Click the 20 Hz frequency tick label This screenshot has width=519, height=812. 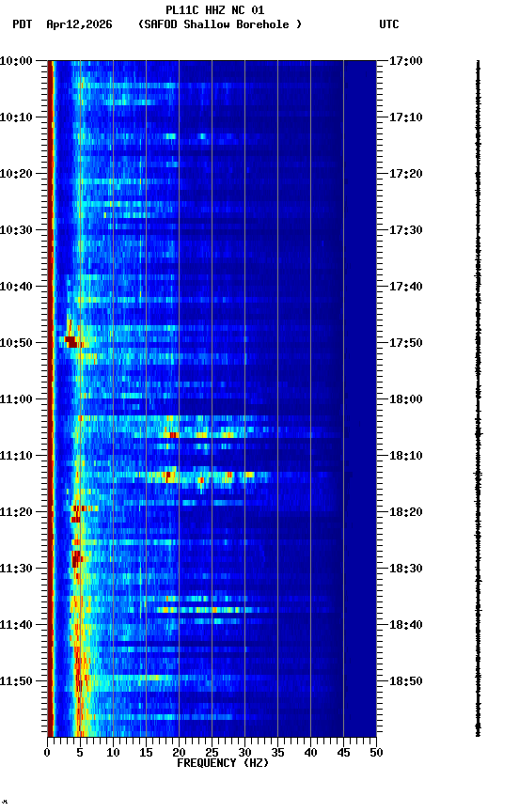[x=179, y=753]
